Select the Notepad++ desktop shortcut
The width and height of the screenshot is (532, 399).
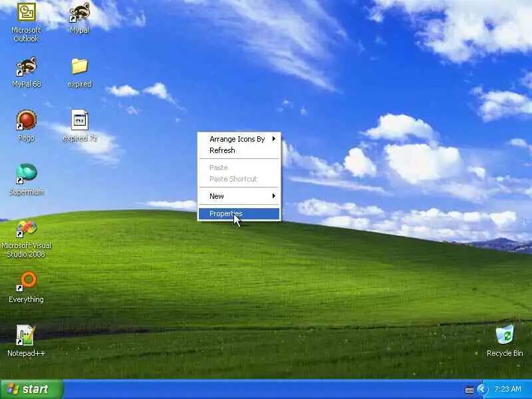point(27,340)
